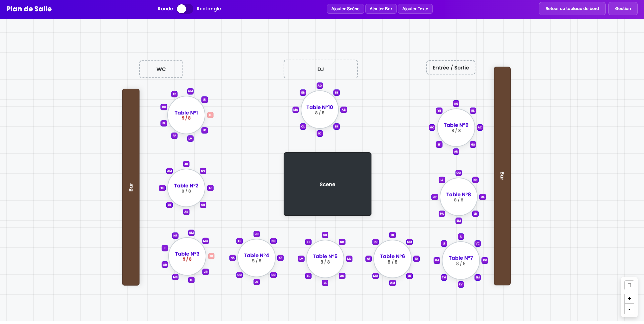Select the RV seat beside Table N°7

tap(485, 260)
